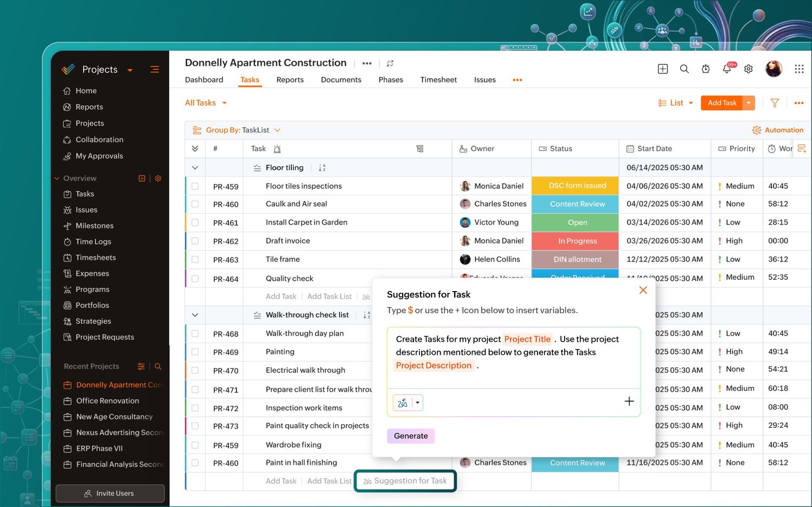Open the search magnifier in top bar
The height and width of the screenshot is (507, 812).
pos(684,69)
